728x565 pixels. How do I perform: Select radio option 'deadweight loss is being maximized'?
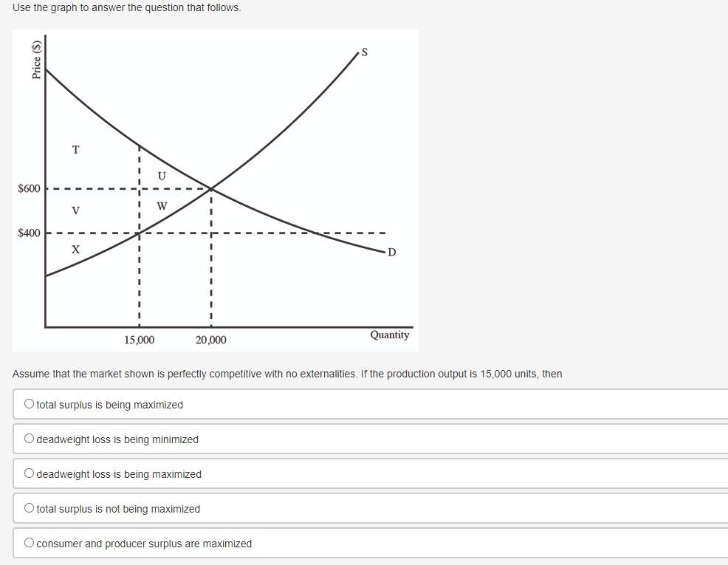click(x=28, y=473)
